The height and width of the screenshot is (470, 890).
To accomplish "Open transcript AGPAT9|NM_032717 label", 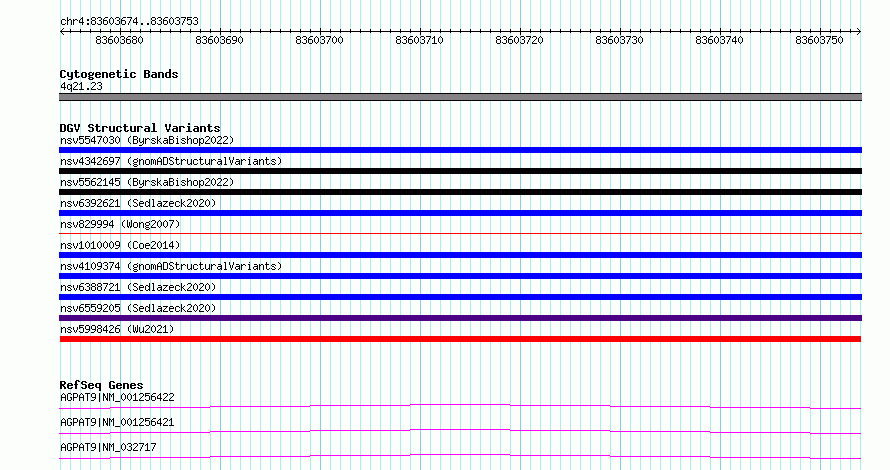I will [108, 447].
